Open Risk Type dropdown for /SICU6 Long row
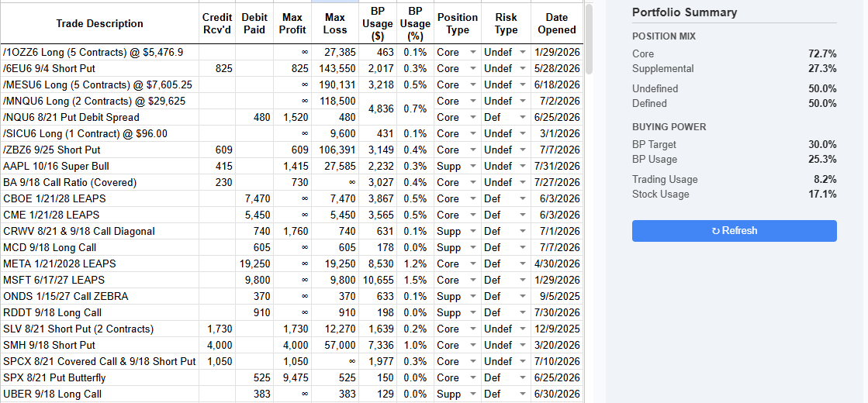Screen dimensions: 868x403 [523, 133]
